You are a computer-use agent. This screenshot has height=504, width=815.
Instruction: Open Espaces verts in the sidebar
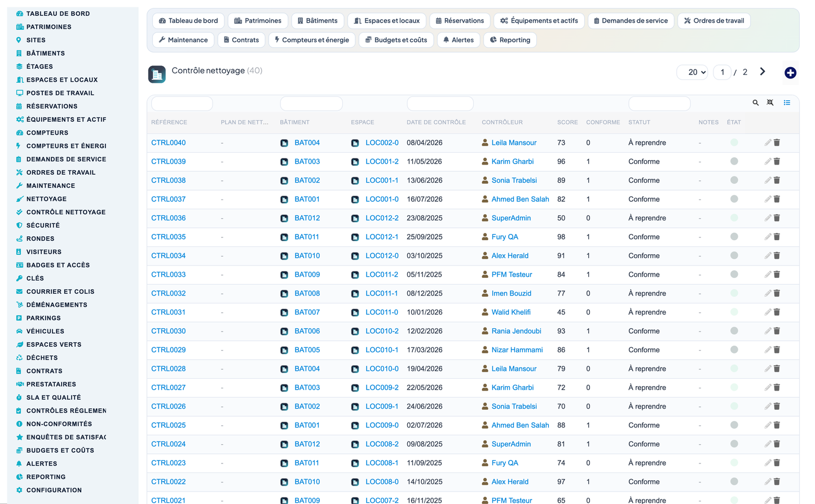point(54,344)
